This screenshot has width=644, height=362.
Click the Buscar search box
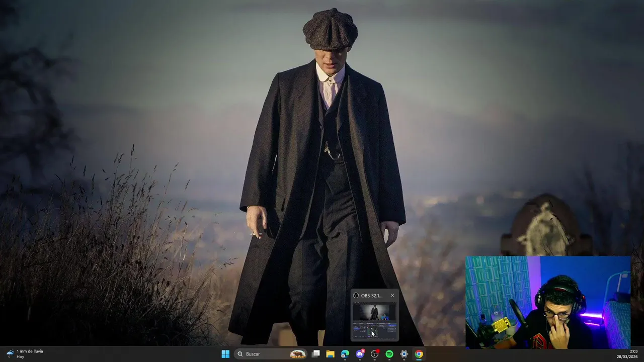pos(271,354)
